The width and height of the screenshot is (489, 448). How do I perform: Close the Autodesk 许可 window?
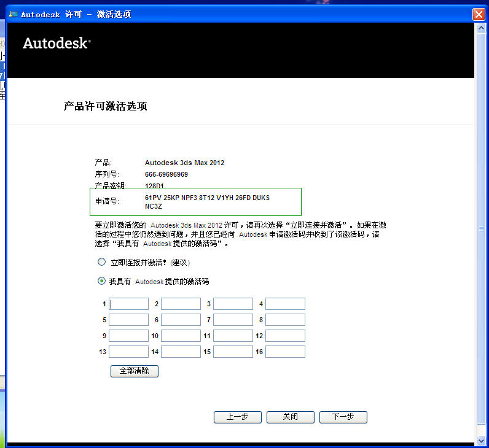[x=479, y=14]
